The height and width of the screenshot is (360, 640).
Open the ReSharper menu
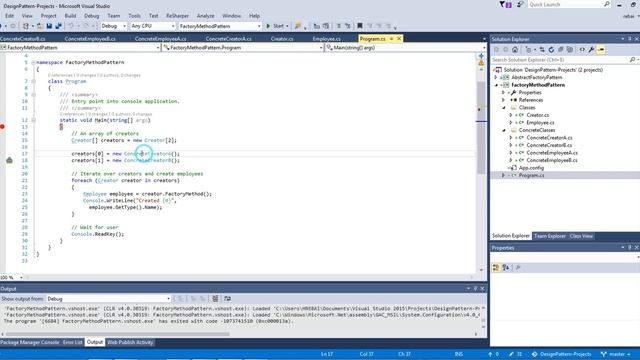point(177,16)
